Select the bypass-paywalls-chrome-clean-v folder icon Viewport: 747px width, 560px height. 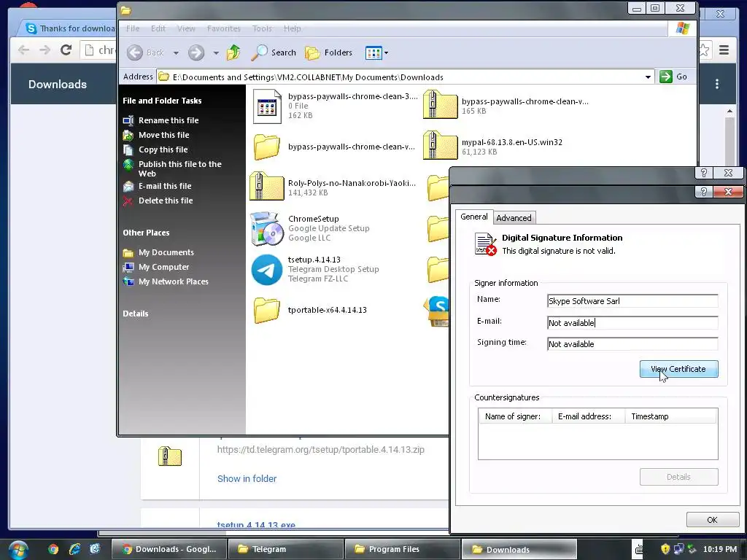click(x=267, y=147)
